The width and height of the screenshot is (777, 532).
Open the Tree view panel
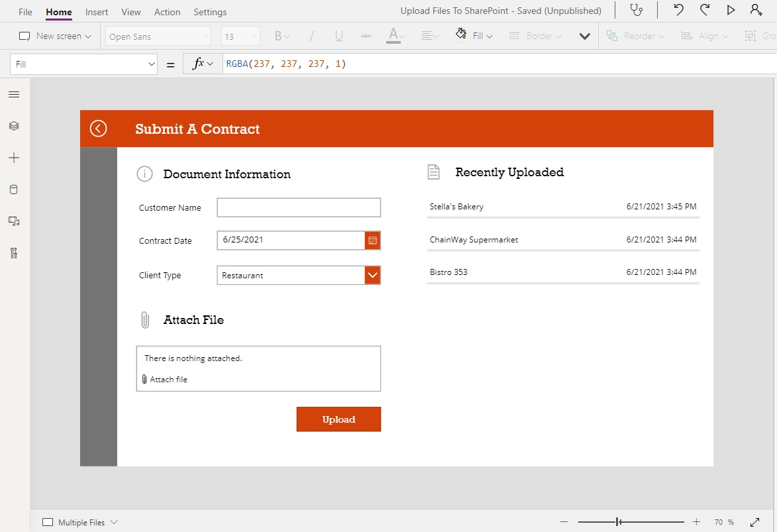(14, 125)
